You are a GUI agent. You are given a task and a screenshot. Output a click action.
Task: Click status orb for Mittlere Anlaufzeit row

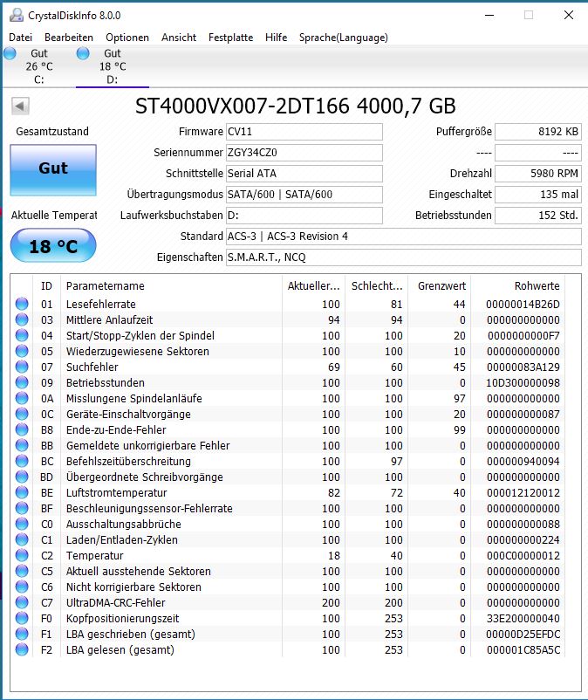tap(22, 319)
